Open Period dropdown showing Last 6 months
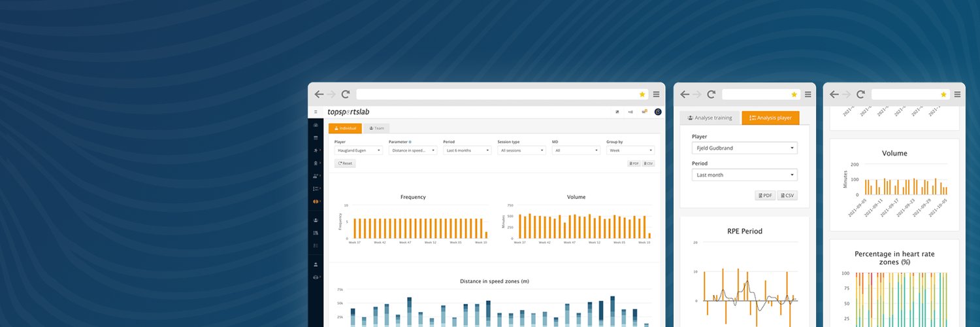 click(x=467, y=150)
